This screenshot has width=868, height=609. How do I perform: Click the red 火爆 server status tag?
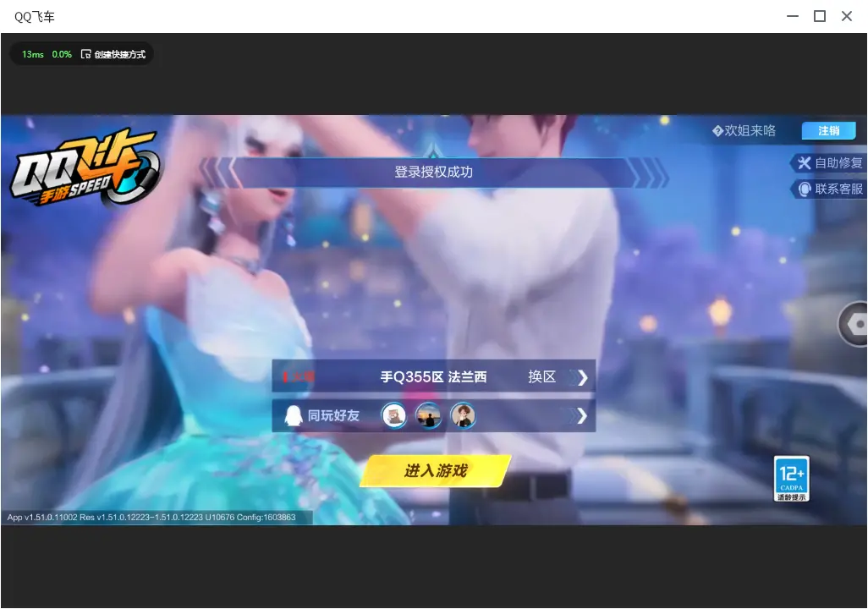click(299, 377)
